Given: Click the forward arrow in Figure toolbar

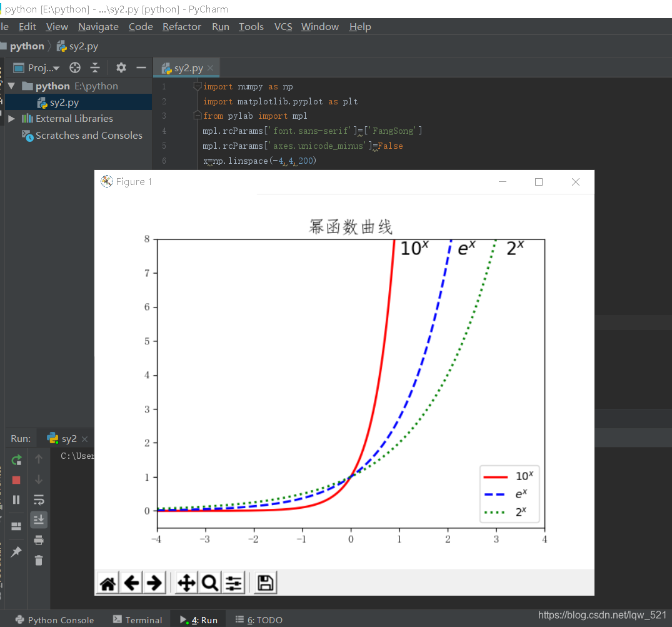Looking at the screenshot, I should click(x=154, y=583).
